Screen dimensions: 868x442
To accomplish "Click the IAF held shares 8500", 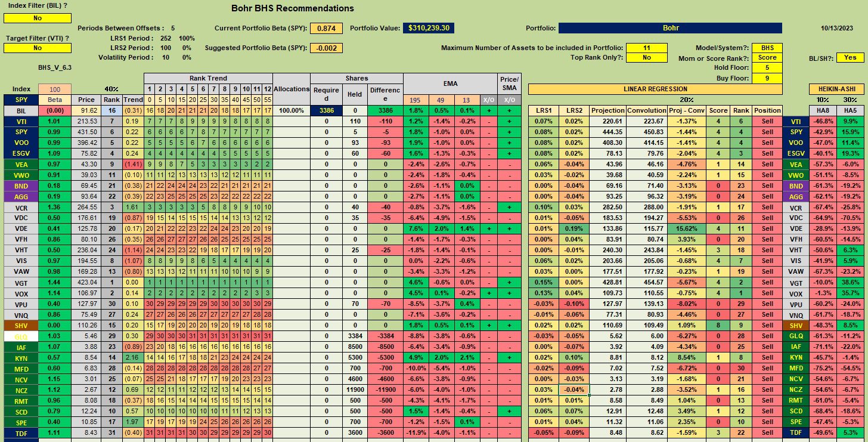I will coord(355,347).
